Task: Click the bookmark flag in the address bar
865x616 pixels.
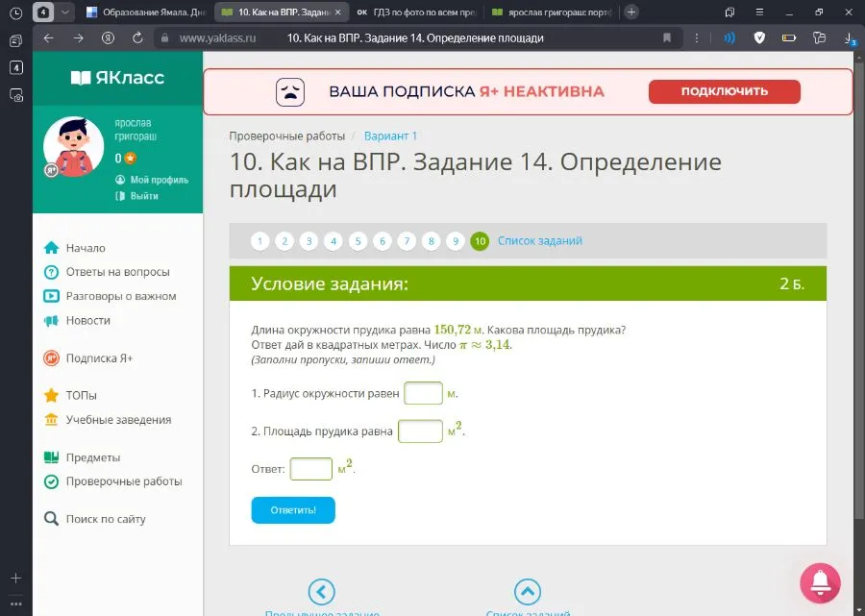Action: pyautogui.click(x=667, y=38)
